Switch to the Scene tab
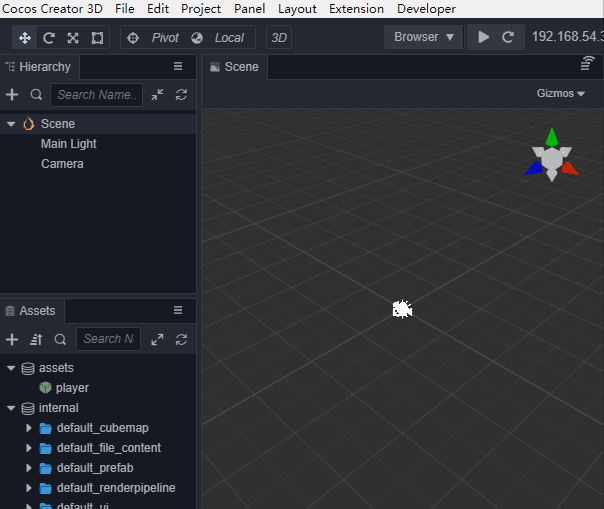The height and width of the screenshot is (509, 604). pos(235,67)
